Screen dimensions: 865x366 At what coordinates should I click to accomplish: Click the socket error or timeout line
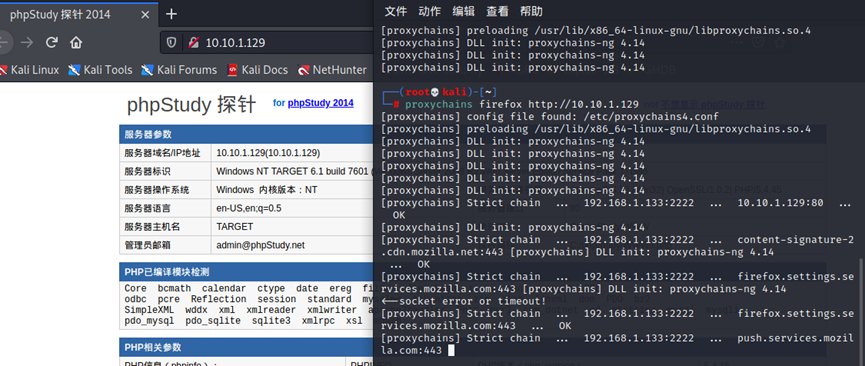click(x=463, y=301)
